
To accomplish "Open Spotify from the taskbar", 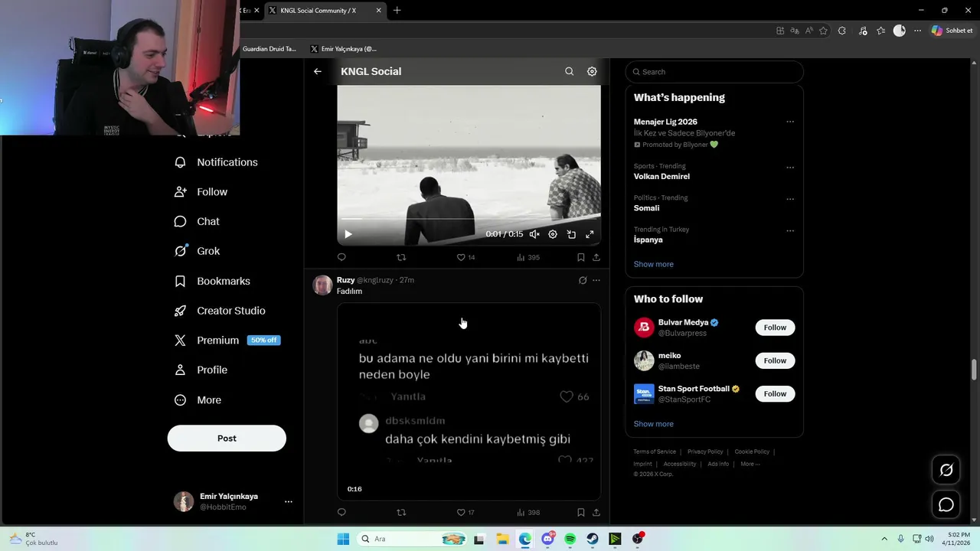I will point(570,539).
